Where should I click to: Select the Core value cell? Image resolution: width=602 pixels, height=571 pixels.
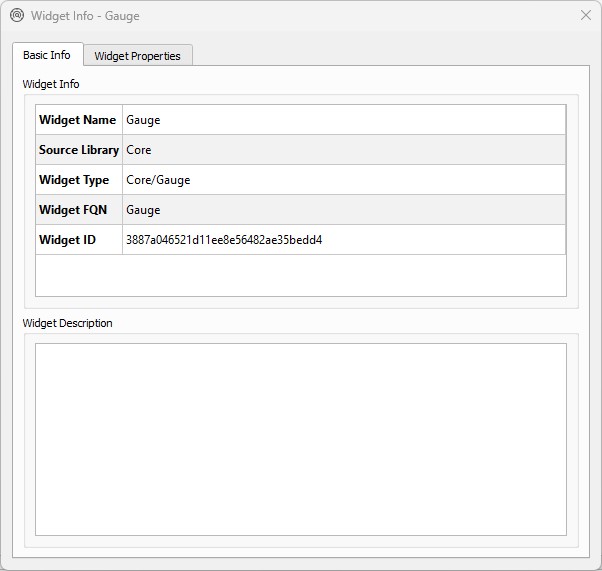pos(139,150)
